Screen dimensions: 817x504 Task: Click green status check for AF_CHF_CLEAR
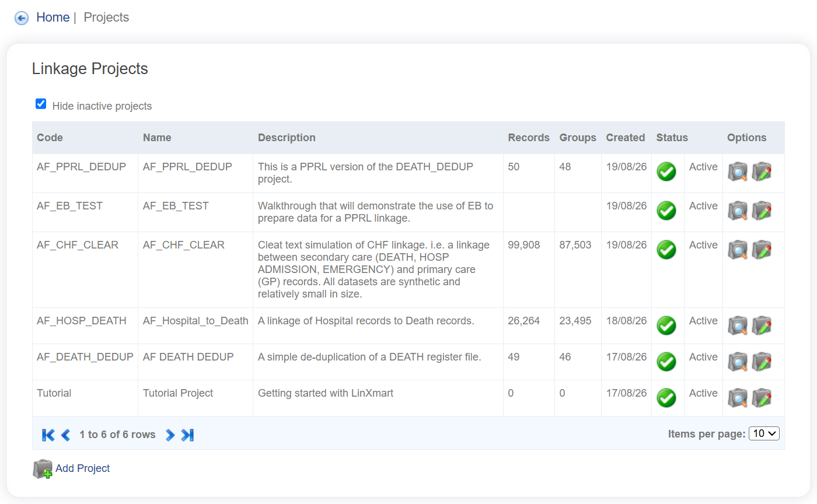pyautogui.click(x=666, y=250)
